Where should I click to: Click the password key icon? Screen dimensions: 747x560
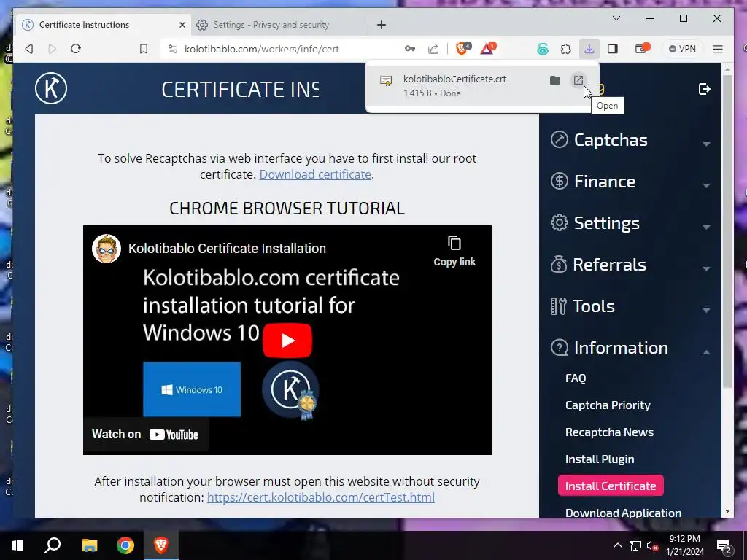coord(410,49)
